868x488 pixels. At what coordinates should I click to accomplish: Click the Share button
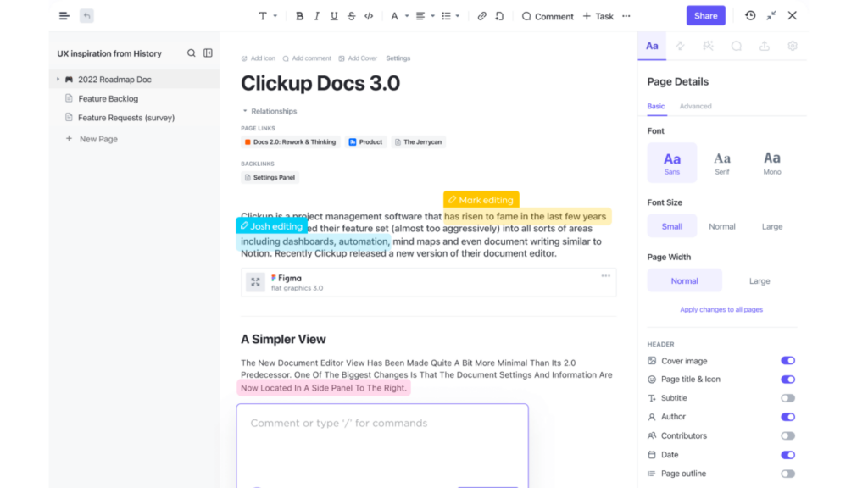(706, 16)
